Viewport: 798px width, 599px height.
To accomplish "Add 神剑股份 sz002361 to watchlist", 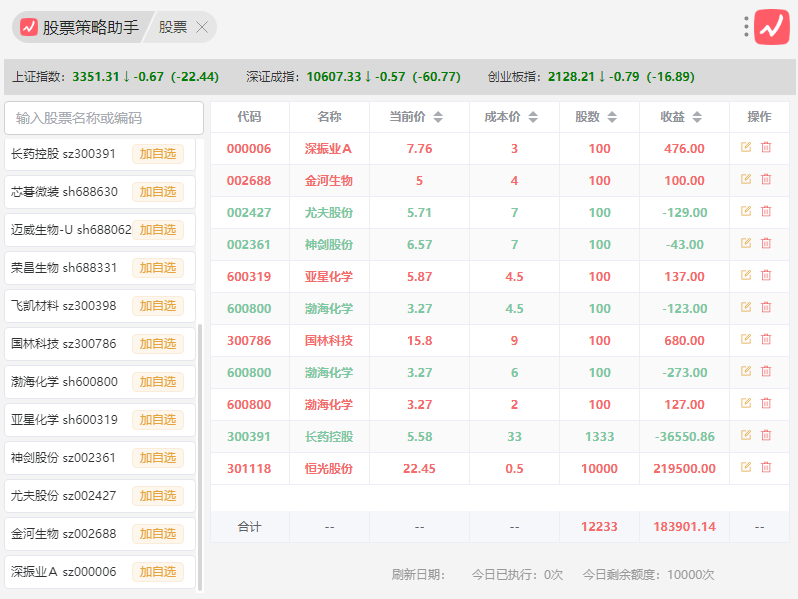I will 158,458.
